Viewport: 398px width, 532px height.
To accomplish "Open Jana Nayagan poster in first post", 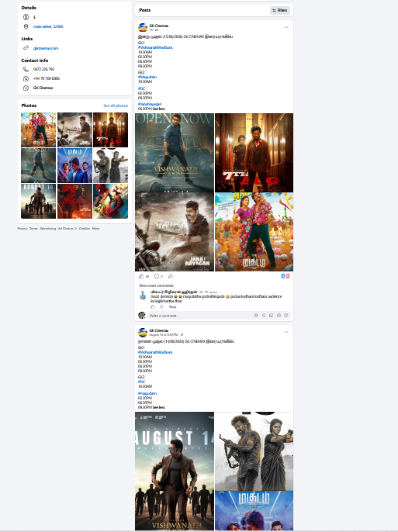I will [175, 232].
